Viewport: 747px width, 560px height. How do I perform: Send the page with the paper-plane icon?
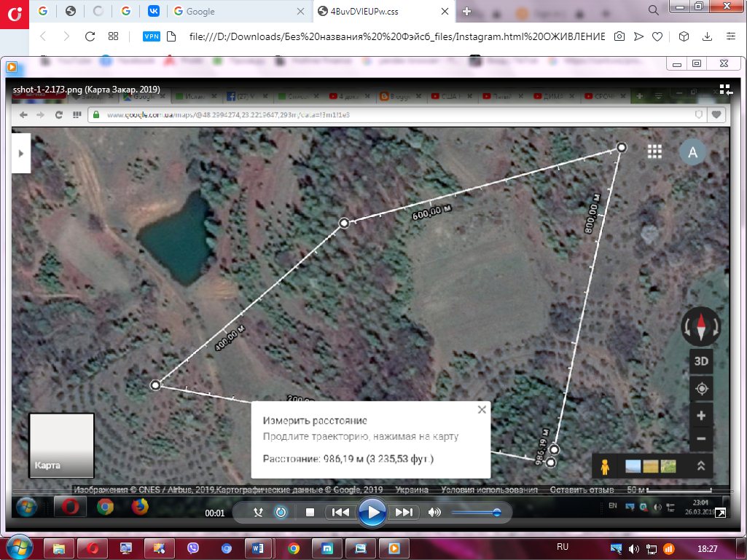pos(639,36)
